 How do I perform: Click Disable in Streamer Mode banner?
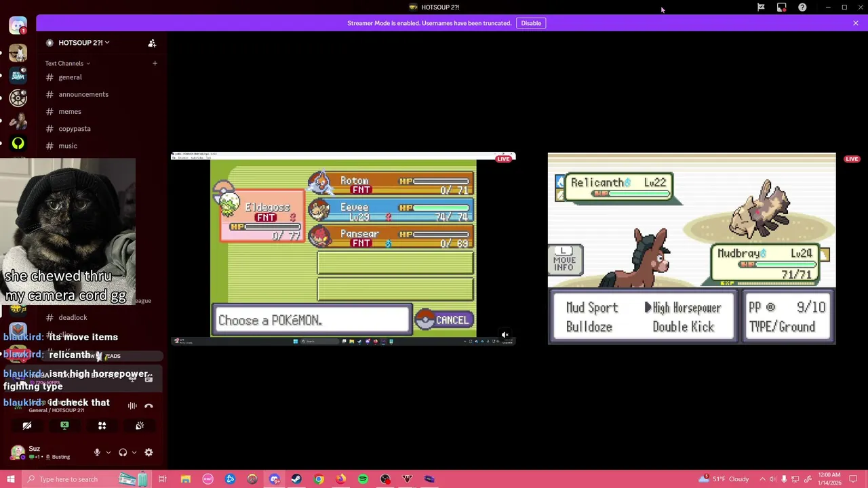pyautogui.click(x=531, y=23)
